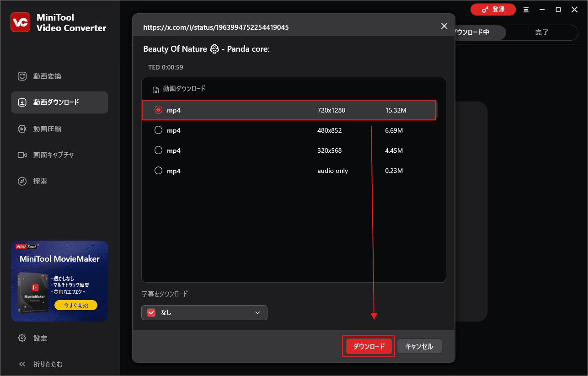Open the 探索 page
Screen dimensions: 588x376
pyautogui.click(x=59, y=181)
